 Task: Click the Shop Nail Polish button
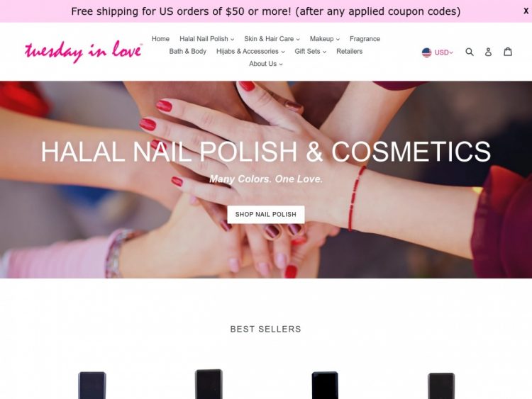[266, 215]
